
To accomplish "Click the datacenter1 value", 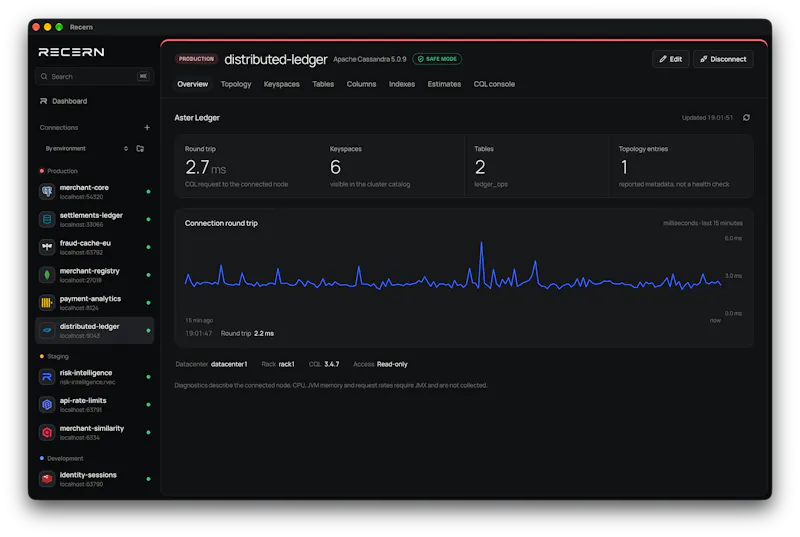I will click(x=229, y=364).
